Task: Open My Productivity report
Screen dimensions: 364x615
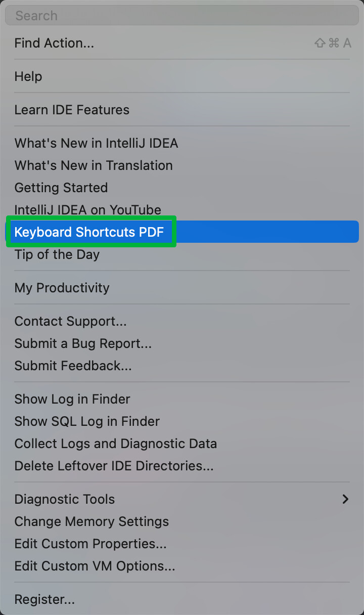Action: pos(182,288)
